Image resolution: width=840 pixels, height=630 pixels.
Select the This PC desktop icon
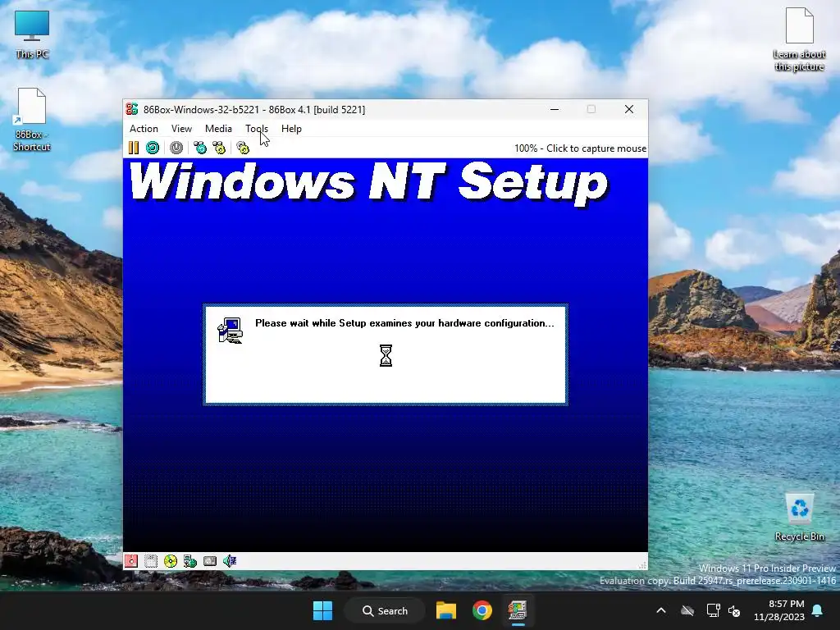32,34
